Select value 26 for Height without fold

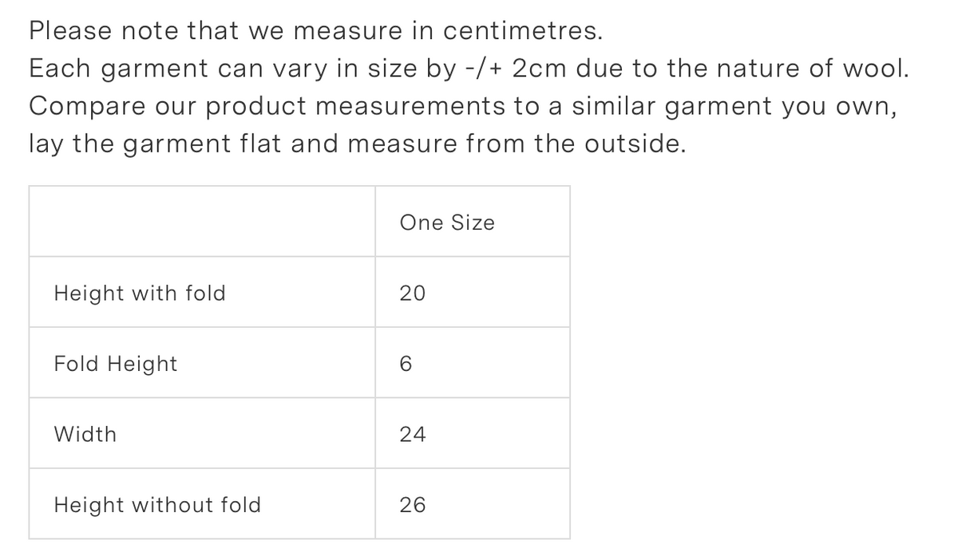coord(413,505)
